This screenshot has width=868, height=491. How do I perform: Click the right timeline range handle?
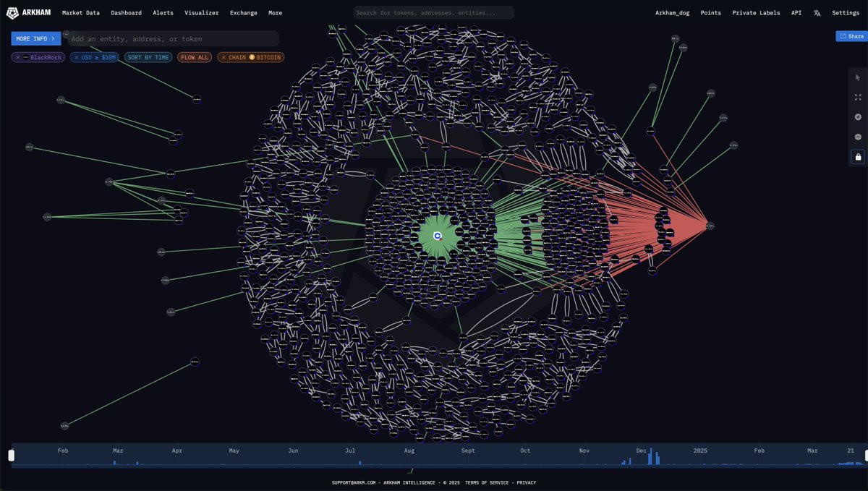pos(866,456)
